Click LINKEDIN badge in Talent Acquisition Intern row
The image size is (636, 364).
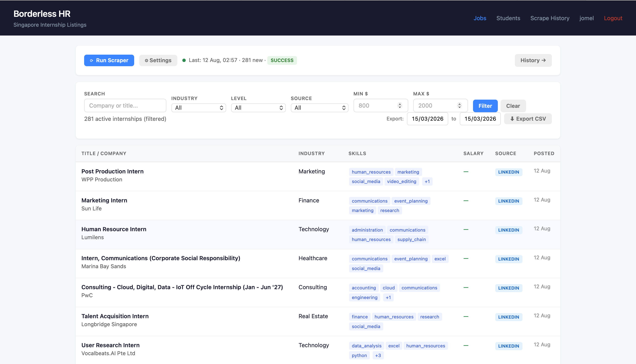pyautogui.click(x=508, y=317)
